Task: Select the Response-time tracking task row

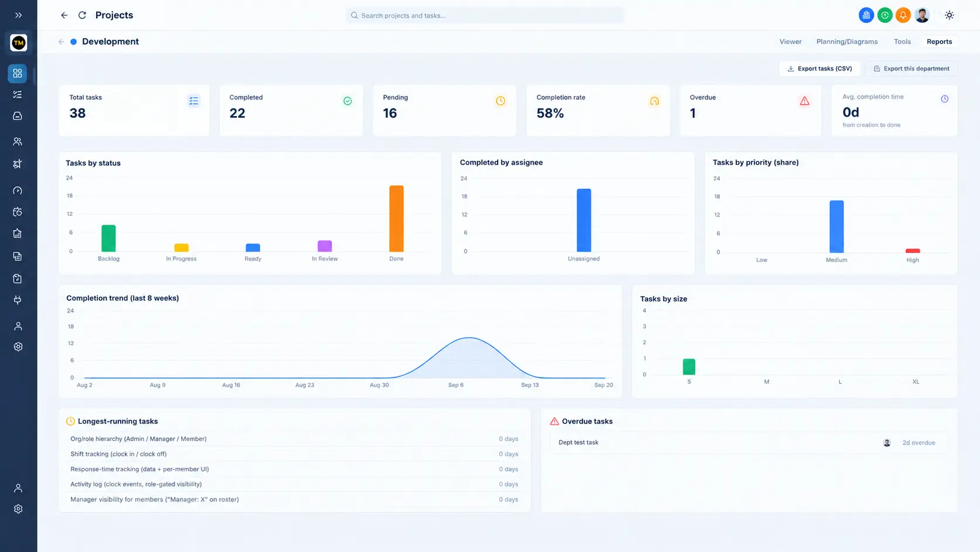Action: tap(294, 469)
